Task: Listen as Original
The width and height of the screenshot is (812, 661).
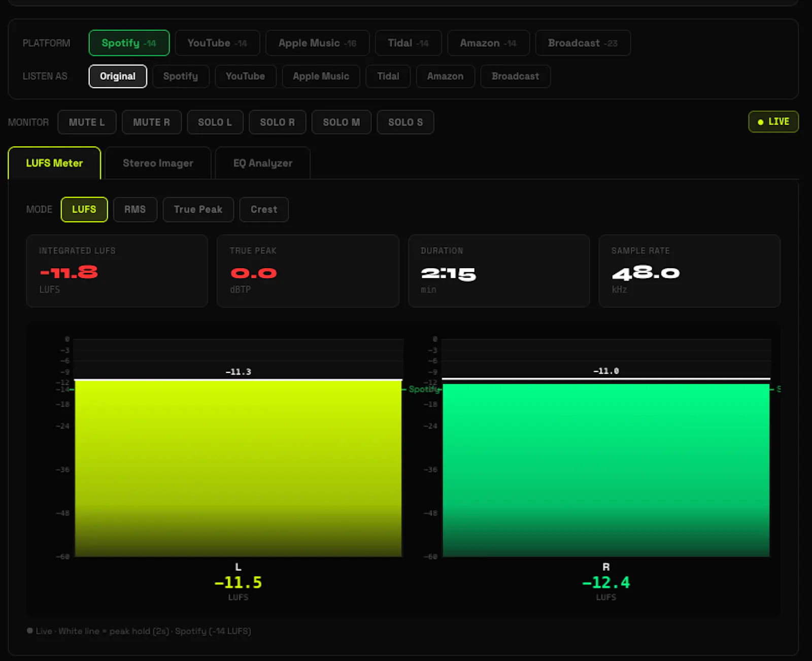Action: [x=118, y=76]
